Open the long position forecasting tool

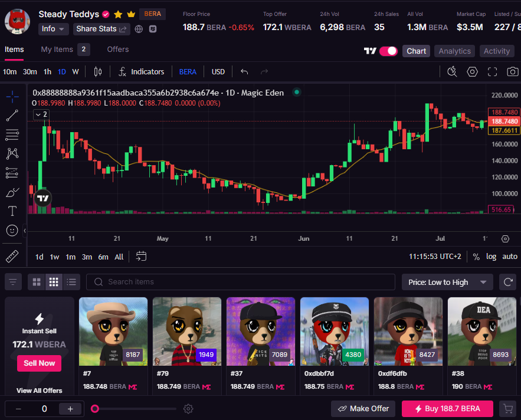pyautogui.click(x=12, y=173)
